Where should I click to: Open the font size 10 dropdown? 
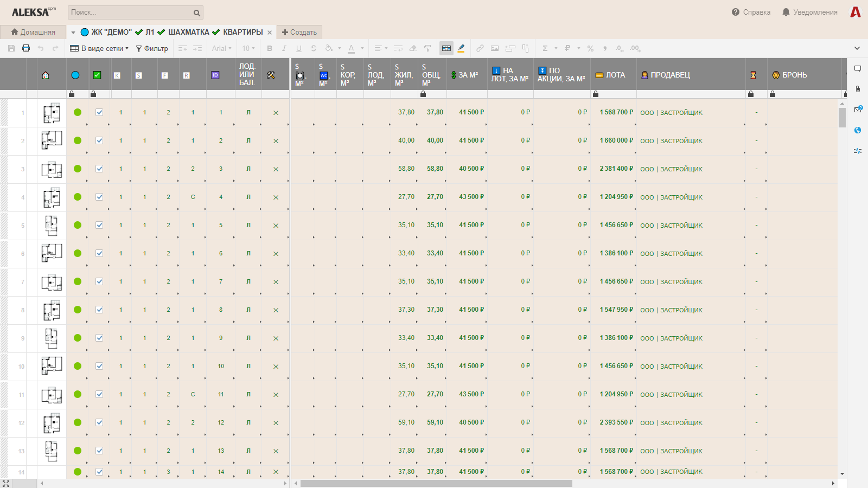[248, 48]
